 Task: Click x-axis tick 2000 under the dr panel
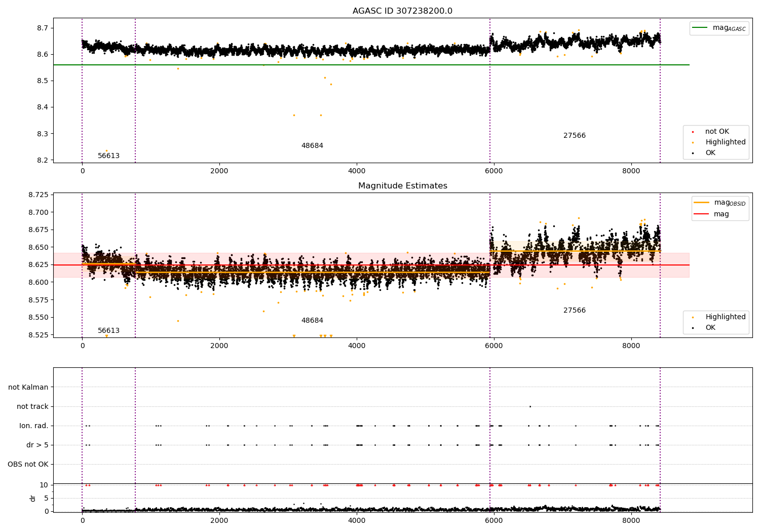pos(219,521)
